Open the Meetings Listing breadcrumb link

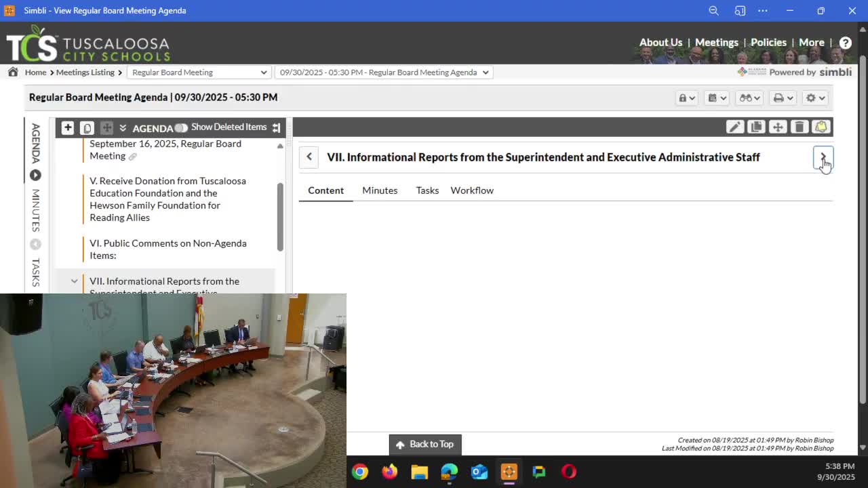[85, 73]
